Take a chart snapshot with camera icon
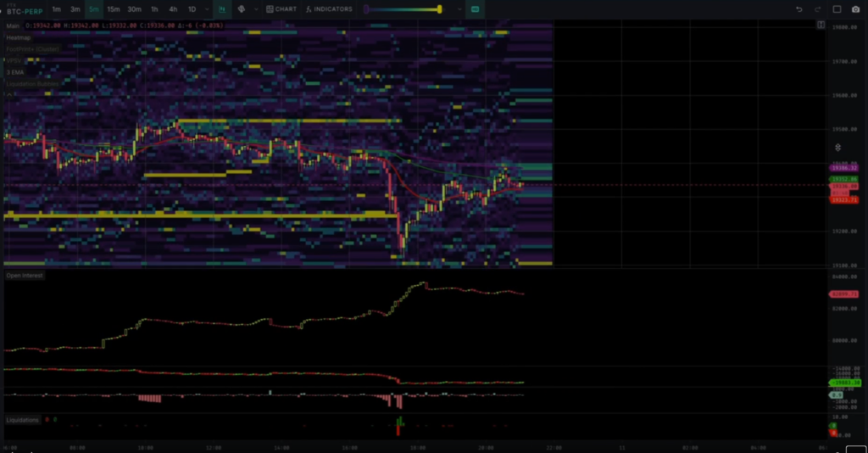Image resolution: width=868 pixels, height=453 pixels. coord(855,9)
